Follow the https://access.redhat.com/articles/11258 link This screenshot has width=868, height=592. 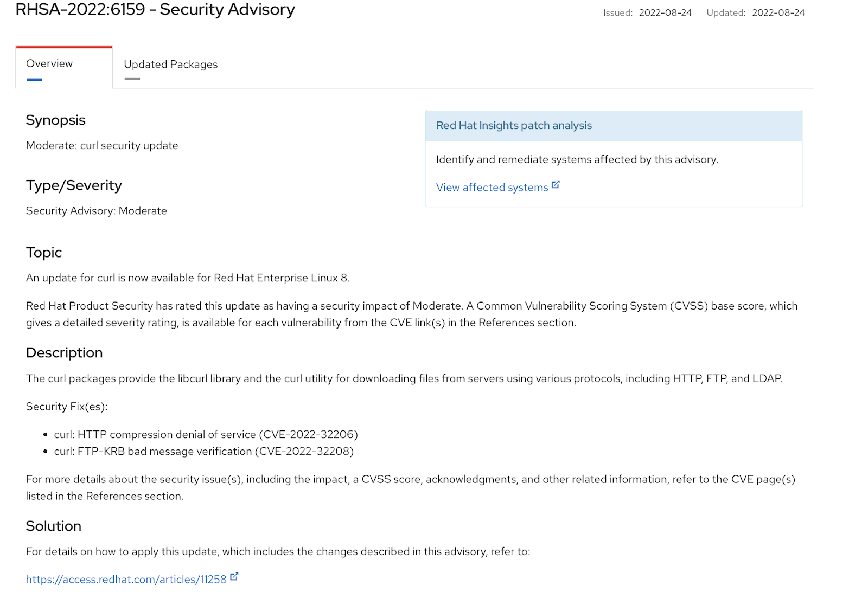coord(126,579)
